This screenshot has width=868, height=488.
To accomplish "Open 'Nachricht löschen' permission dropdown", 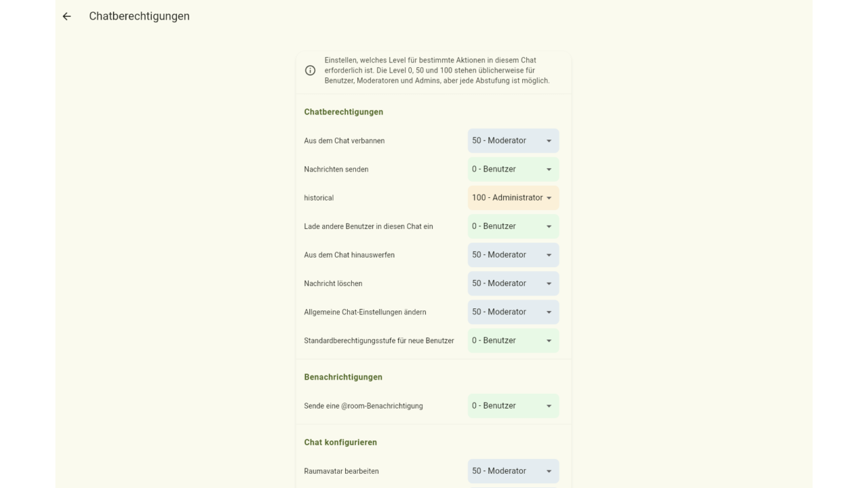I will click(513, 283).
